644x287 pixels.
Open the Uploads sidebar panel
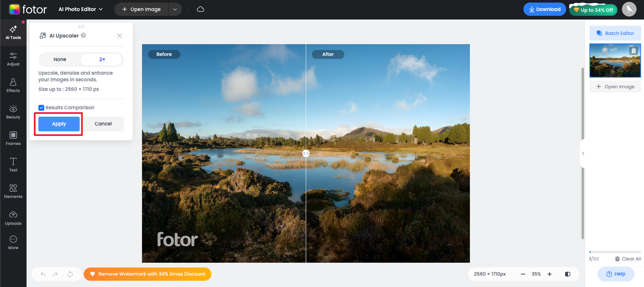13,218
